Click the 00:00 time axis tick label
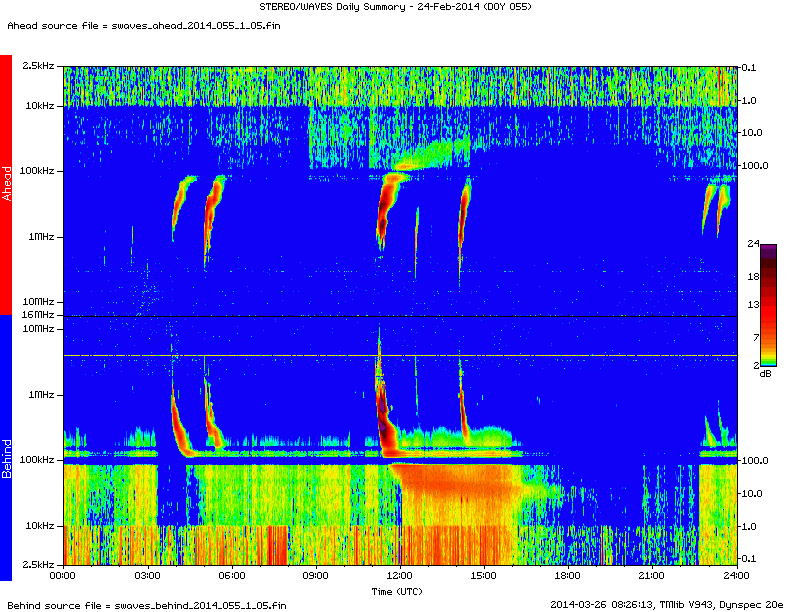Screen dimensions: 792x612 [x=63, y=576]
